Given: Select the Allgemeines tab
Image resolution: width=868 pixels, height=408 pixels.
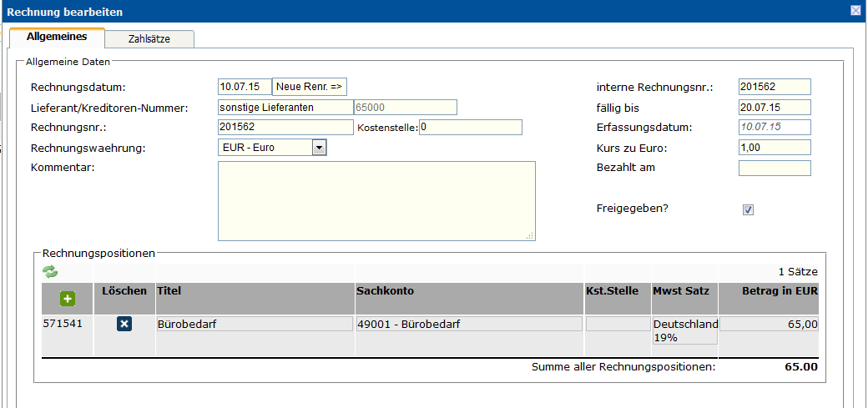Looking at the screenshot, I should pyautogui.click(x=57, y=38).
